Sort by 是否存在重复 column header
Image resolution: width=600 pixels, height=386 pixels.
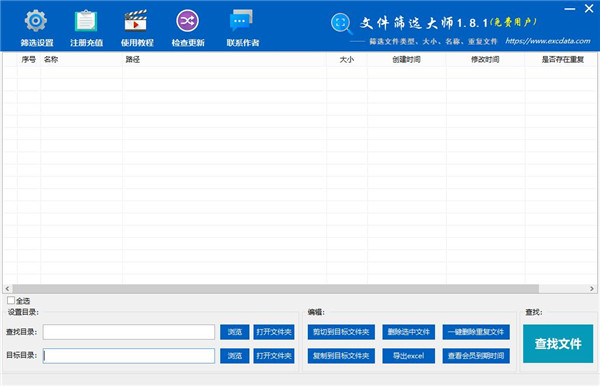coord(562,59)
